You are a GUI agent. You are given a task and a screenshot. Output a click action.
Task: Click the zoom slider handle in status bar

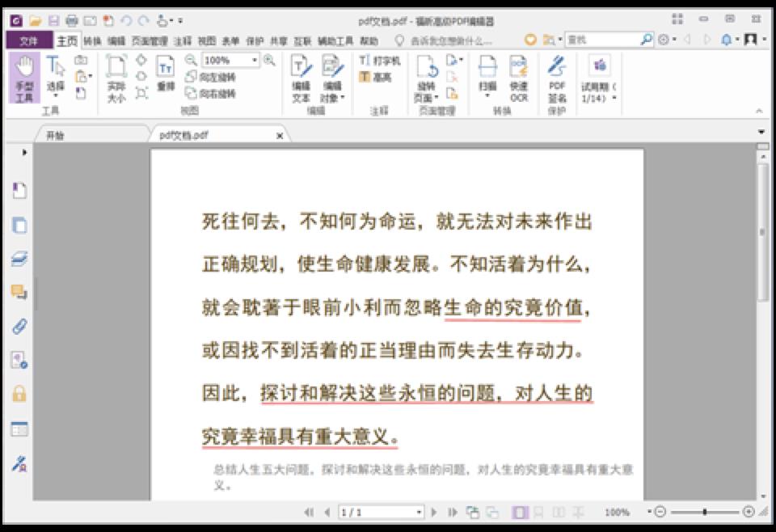[x=704, y=512]
